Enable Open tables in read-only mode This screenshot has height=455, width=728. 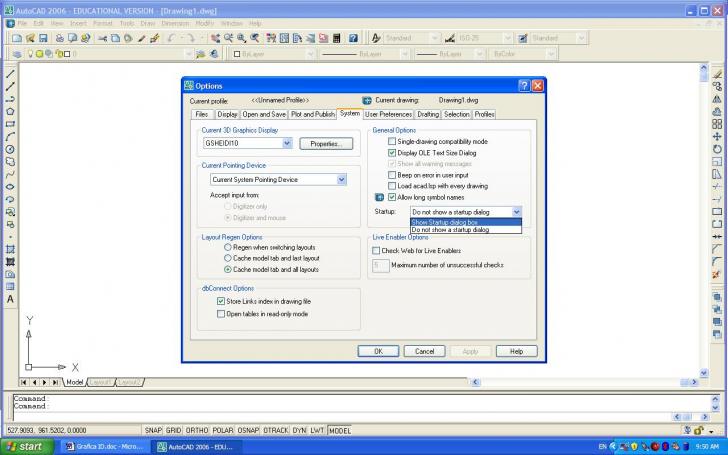point(221,314)
